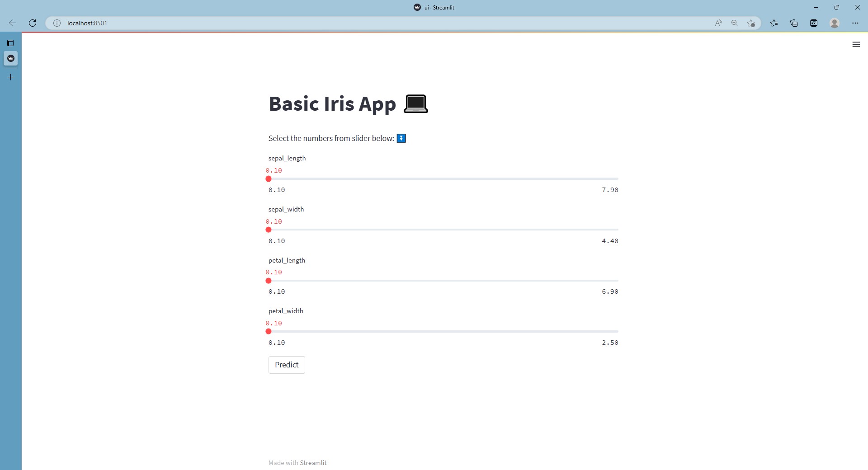Click the browser back arrow

pyautogui.click(x=13, y=23)
